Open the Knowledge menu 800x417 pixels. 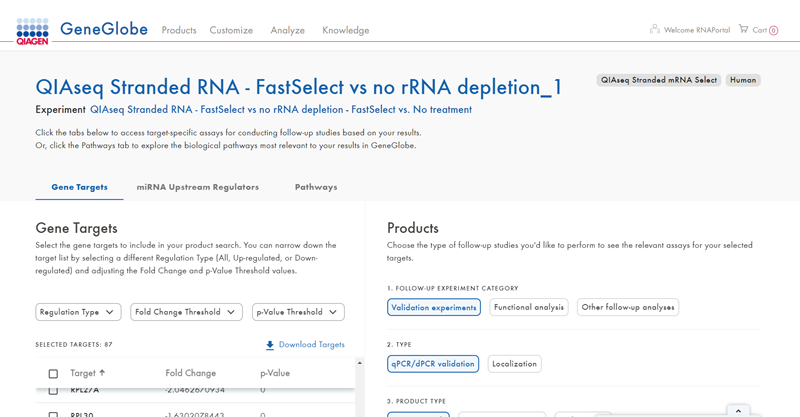point(346,30)
